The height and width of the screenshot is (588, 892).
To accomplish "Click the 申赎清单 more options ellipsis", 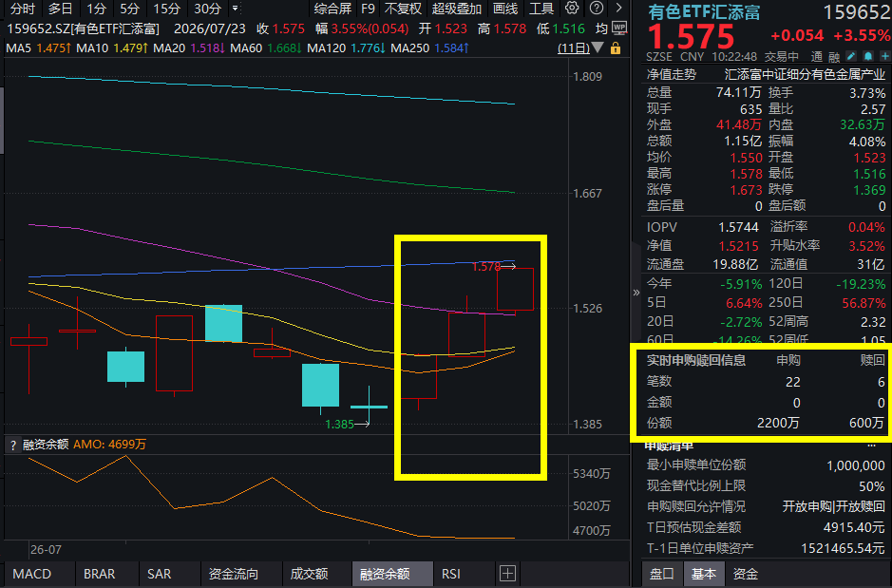I will [872, 446].
